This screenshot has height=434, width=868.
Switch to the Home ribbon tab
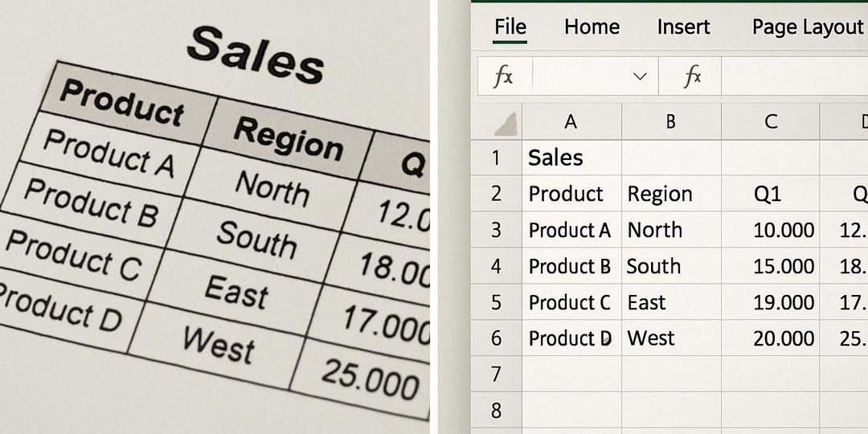point(592,27)
